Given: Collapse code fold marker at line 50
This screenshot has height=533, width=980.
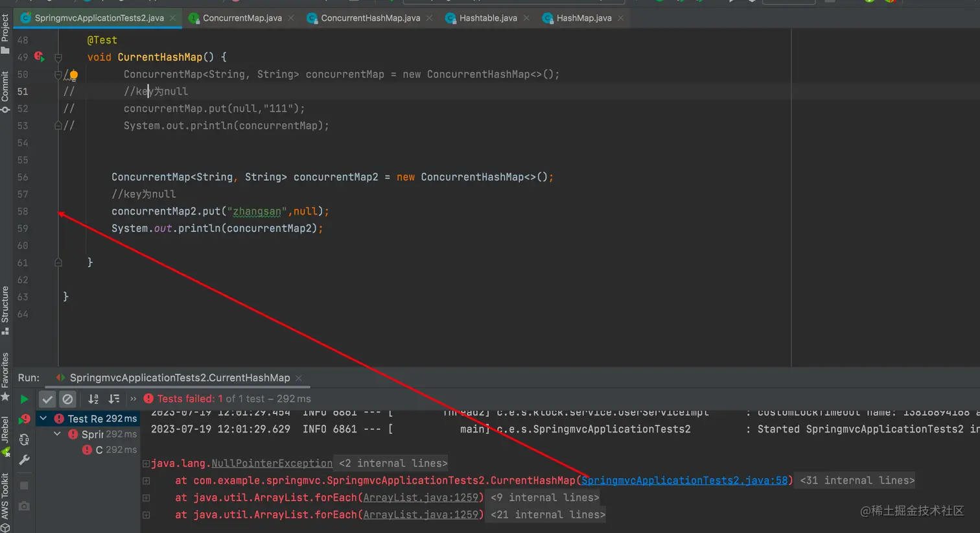Looking at the screenshot, I should pos(58,75).
